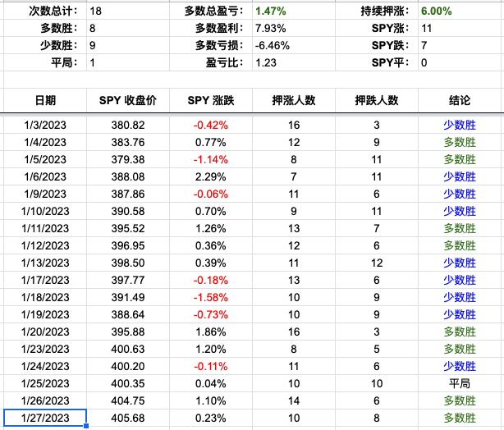
Task: Click the date cell 1/23/2023
Action: pyautogui.click(x=45, y=349)
